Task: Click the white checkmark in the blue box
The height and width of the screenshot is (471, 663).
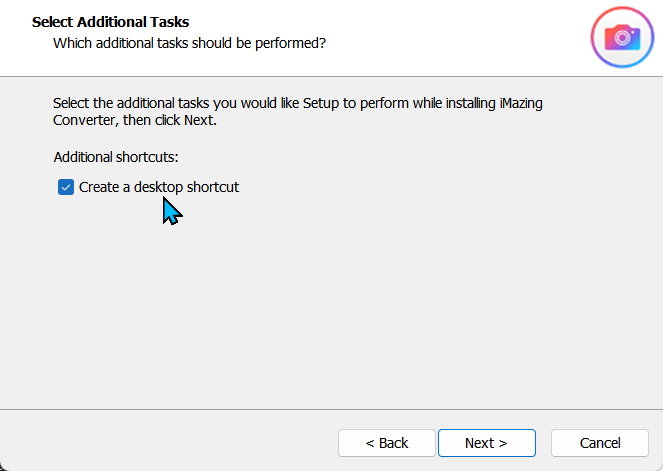Action: [x=66, y=187]
